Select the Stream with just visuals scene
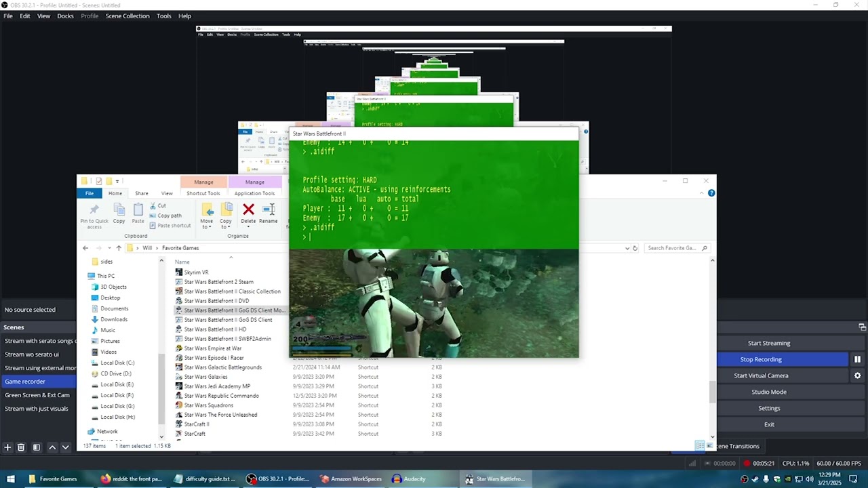The image size is (868, 488). click(x=39, y=409)
